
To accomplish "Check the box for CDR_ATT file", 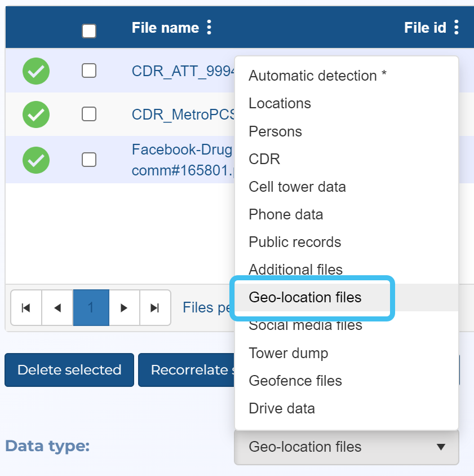I will pos(89,70).
